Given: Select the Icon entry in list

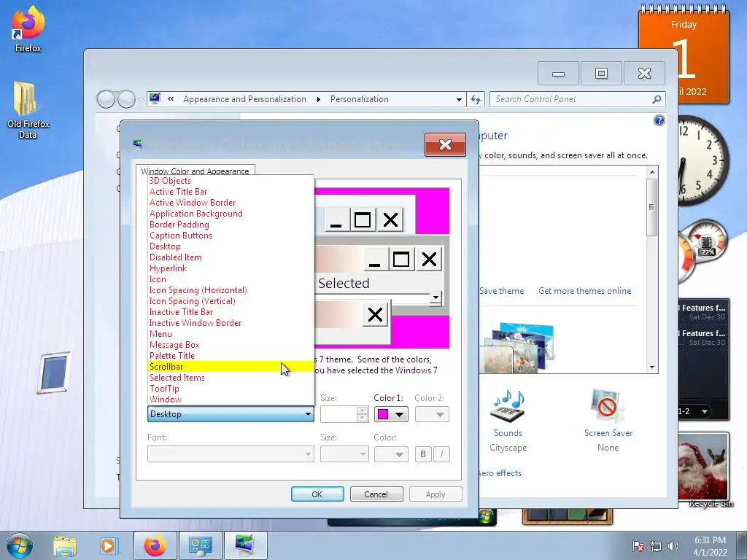Looking at the screenshot, I should (x=231, y=279).
